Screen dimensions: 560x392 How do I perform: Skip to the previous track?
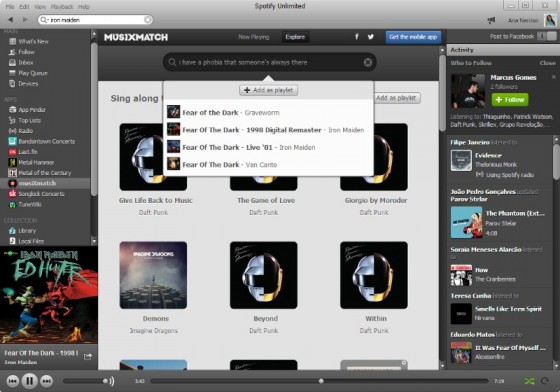(x=12, y=381)
